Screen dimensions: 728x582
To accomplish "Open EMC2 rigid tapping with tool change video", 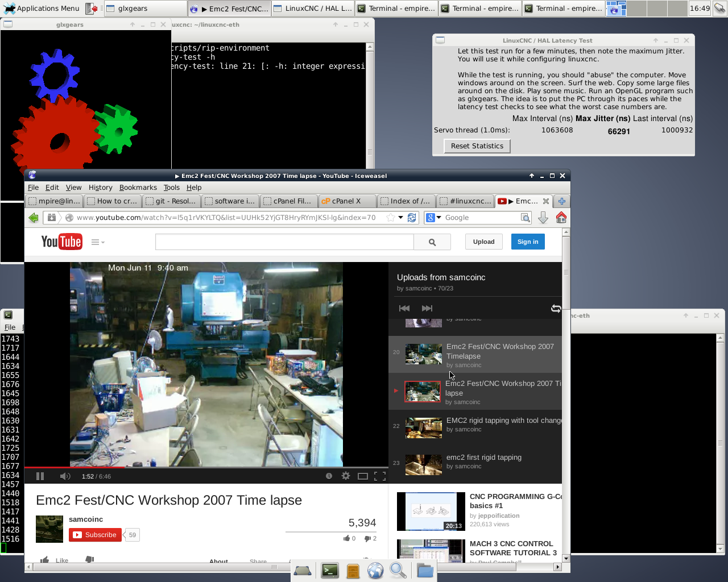I will point(504,421).
